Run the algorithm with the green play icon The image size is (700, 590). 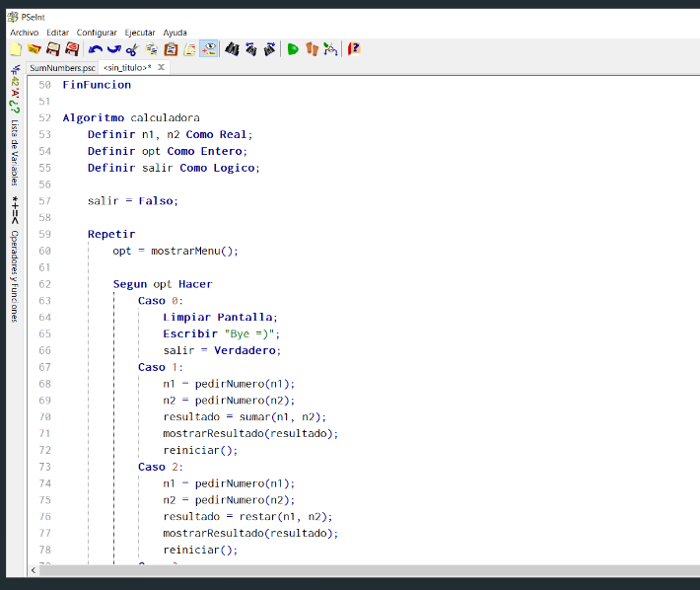[x=293, y=48]
